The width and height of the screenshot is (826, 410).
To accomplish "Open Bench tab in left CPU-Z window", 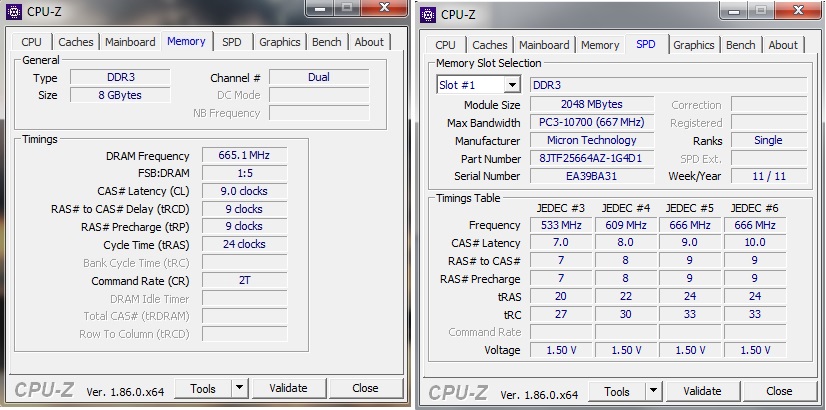I will (327, 42).
